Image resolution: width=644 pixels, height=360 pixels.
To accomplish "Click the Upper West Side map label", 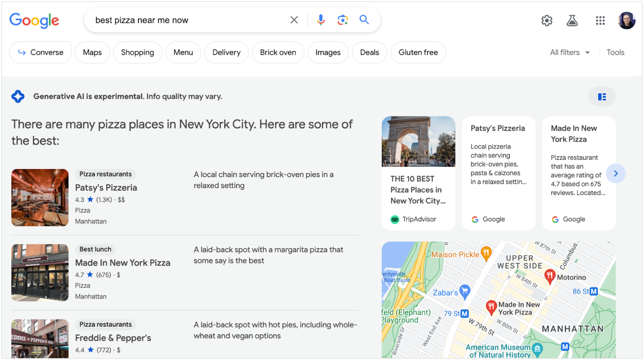I will 520,262.
